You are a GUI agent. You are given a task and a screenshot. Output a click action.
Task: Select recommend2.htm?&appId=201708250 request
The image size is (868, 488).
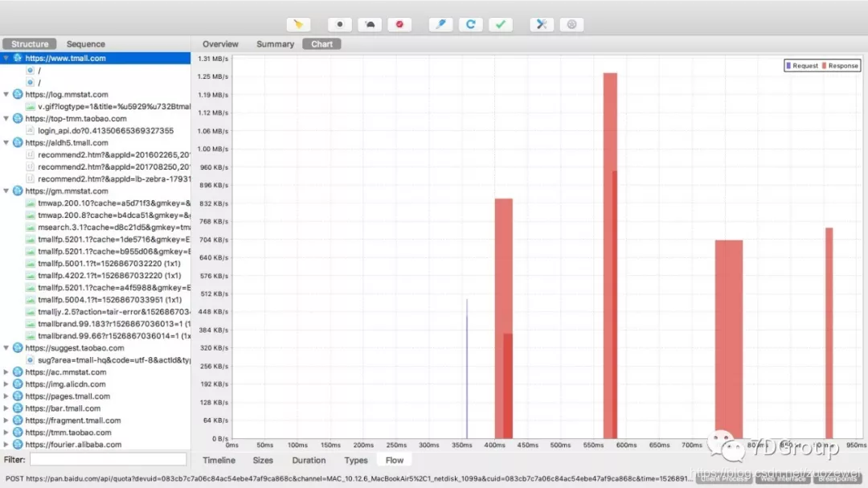pyautogui.click(x=114, y=166)
